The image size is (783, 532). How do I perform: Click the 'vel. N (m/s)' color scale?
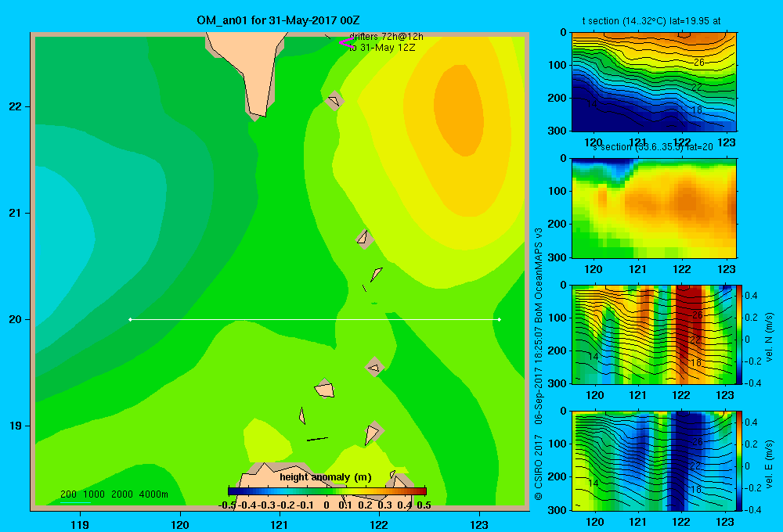click(740, 334)
